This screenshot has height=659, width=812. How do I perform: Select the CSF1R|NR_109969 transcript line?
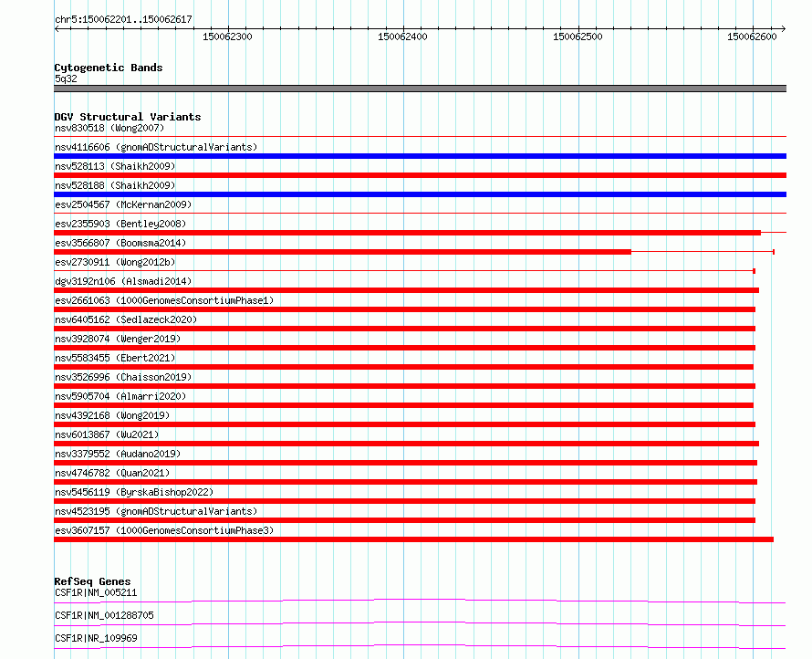[420, 646]
